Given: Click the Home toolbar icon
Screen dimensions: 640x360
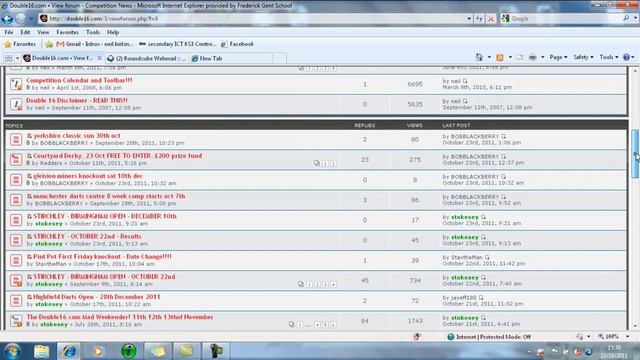Looking at the screenshot, I should pyautogui.click(x=479, y=57).
